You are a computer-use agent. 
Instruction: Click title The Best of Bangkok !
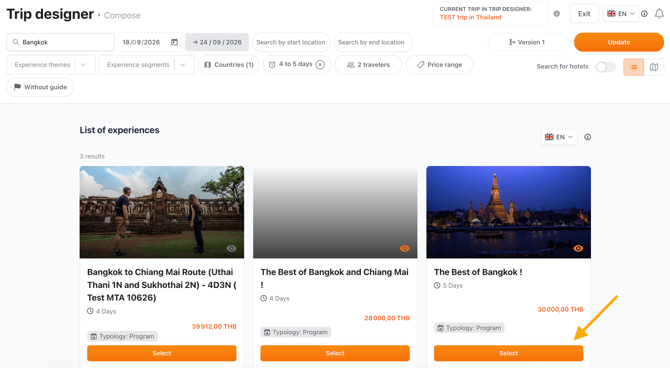point(478,272)
